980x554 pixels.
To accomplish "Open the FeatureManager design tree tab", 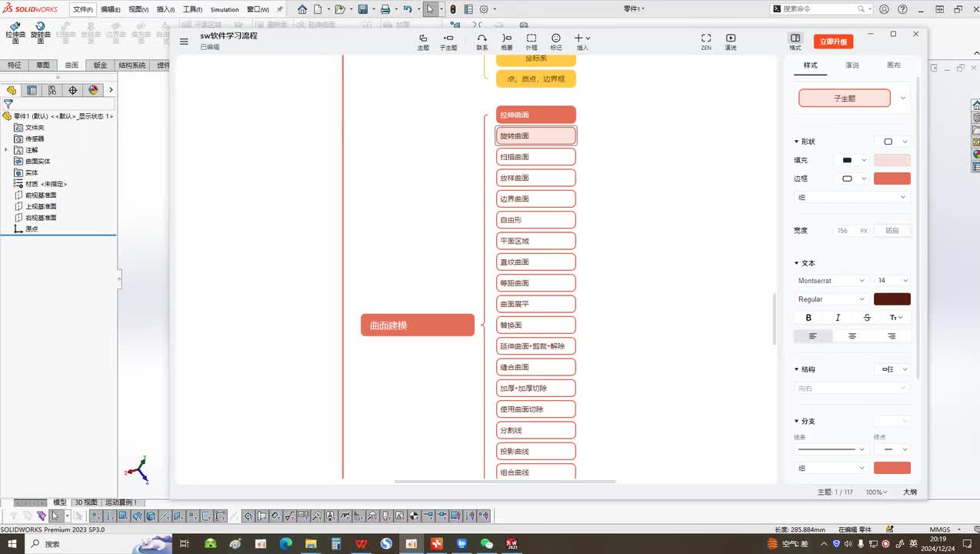I will tap(11, 90).
